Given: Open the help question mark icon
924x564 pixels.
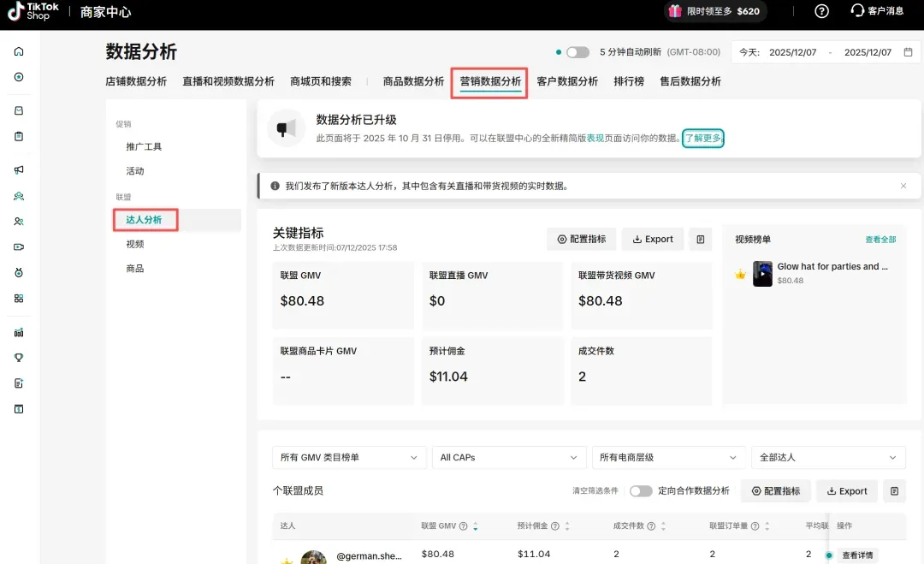Looking at the screenshot, I should pyautogui.click(x=821, y=11).
